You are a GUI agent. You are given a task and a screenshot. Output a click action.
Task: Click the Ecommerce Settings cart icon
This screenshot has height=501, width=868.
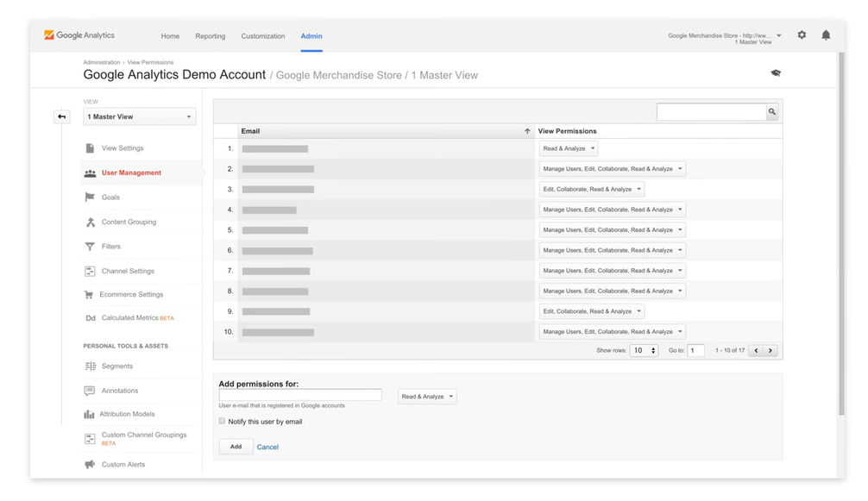pos(89,295)
